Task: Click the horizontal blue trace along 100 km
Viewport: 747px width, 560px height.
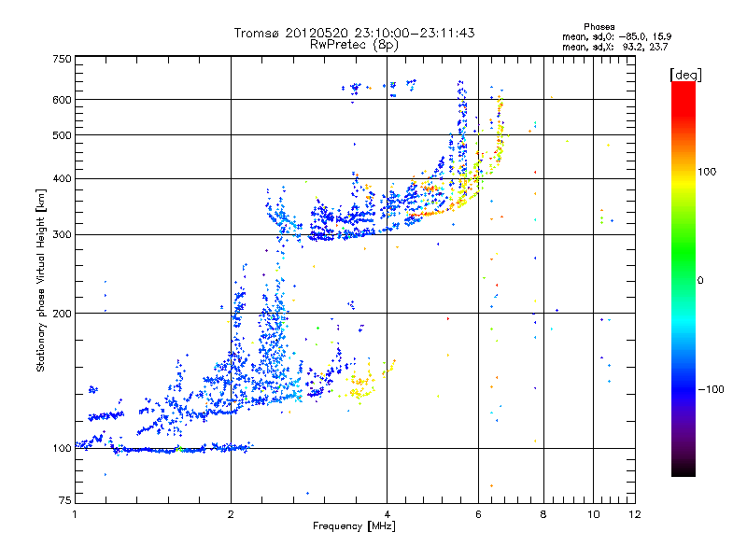Action: click(181, 449)
